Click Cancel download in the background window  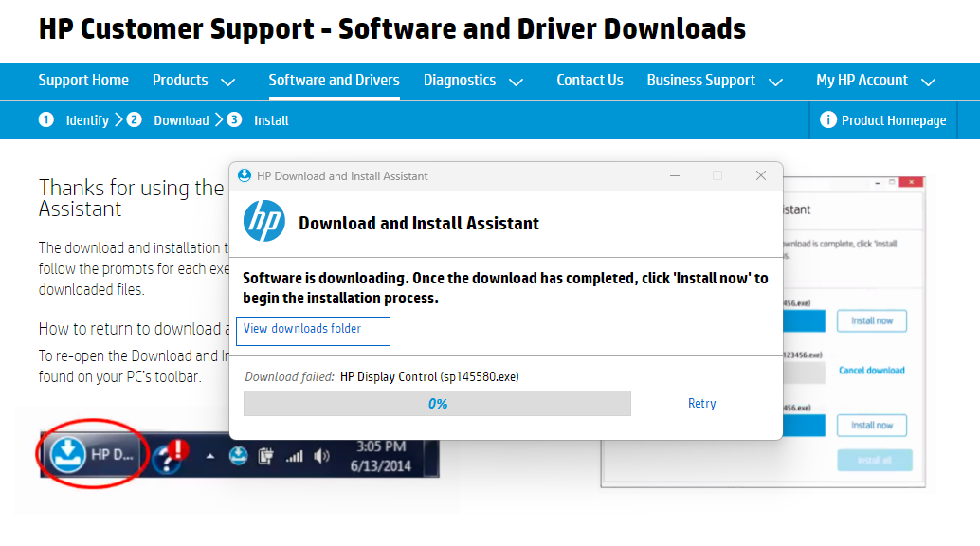(871, 371)
